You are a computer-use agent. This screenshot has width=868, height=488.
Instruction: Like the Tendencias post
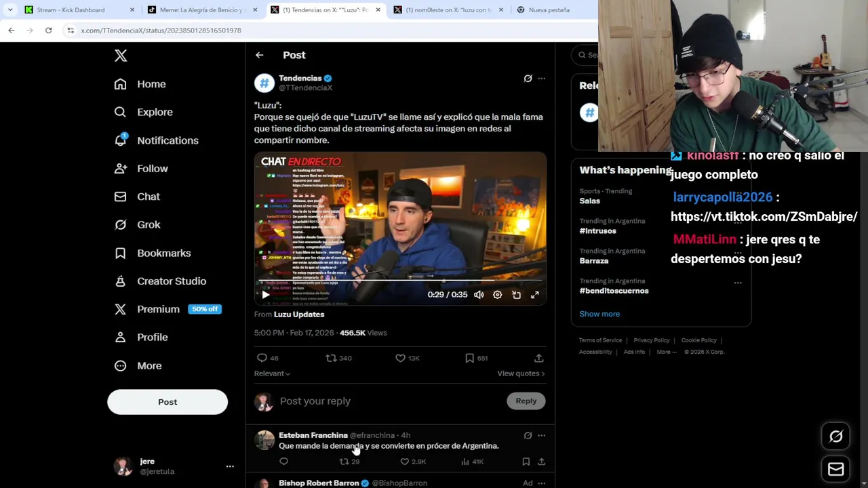[400, 358]
